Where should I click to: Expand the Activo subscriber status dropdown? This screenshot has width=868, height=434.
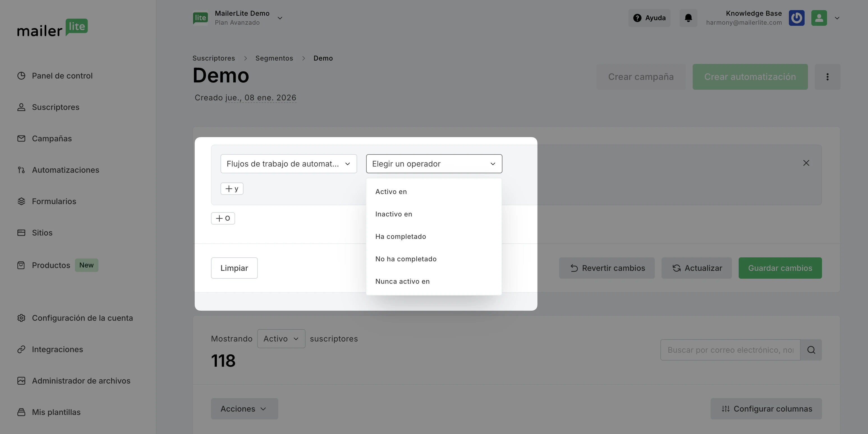pos(281,339)
